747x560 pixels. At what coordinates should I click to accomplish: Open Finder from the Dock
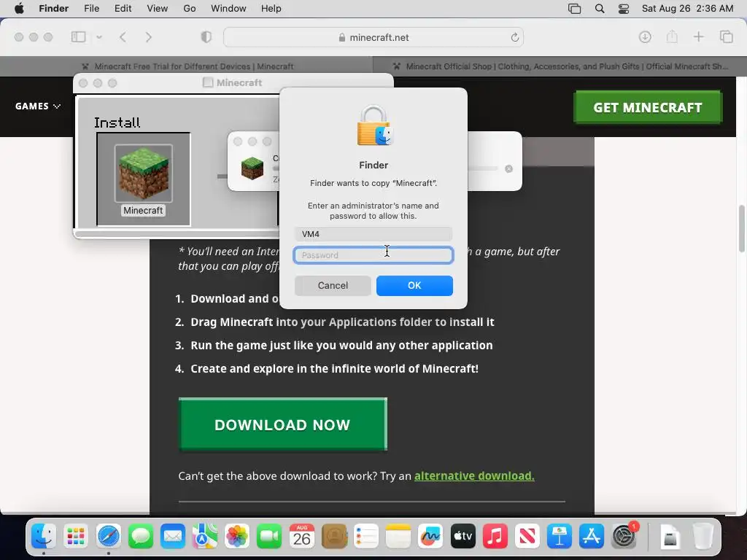(x=44, y=537)
